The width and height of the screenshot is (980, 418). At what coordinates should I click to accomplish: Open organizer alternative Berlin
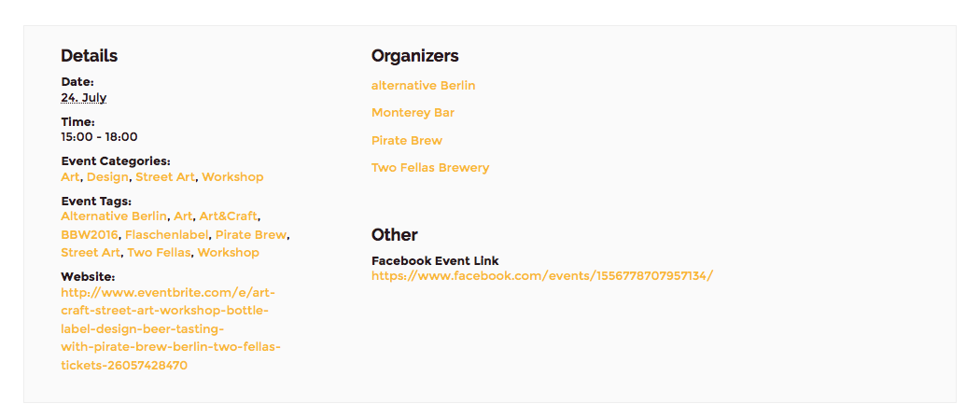point(423,86)
